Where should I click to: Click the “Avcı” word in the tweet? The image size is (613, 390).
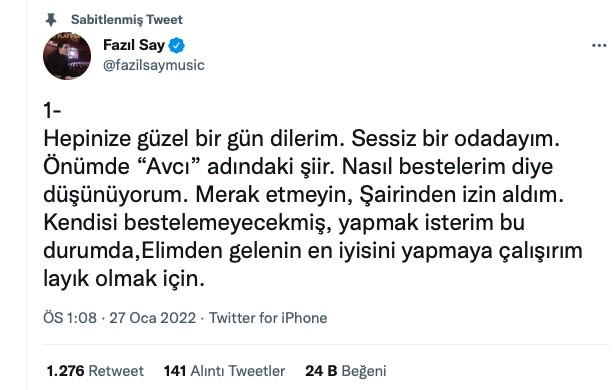pyautogui.click(x=168, y=167)
